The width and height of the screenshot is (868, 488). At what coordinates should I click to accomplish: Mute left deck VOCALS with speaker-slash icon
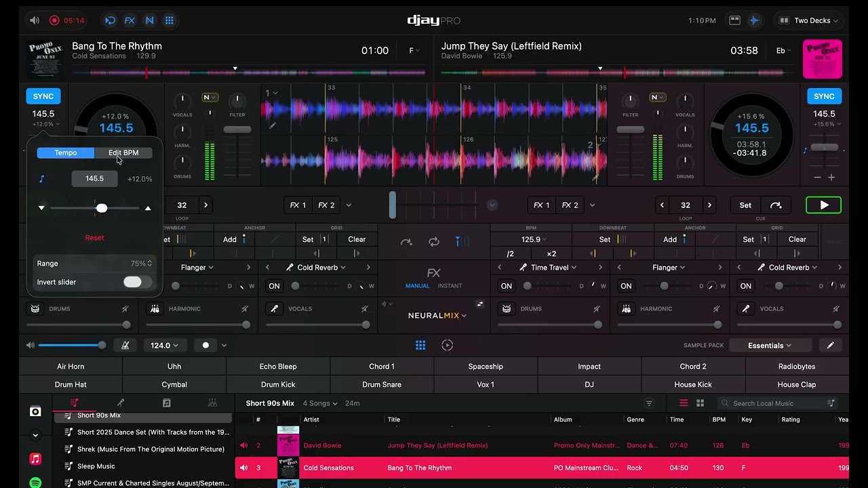tap(364, 308)
